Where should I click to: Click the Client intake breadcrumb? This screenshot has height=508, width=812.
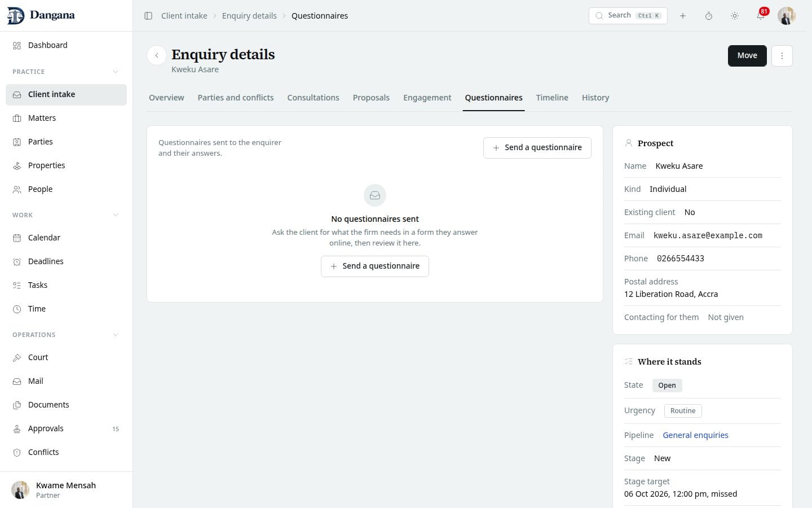[184, 16]
